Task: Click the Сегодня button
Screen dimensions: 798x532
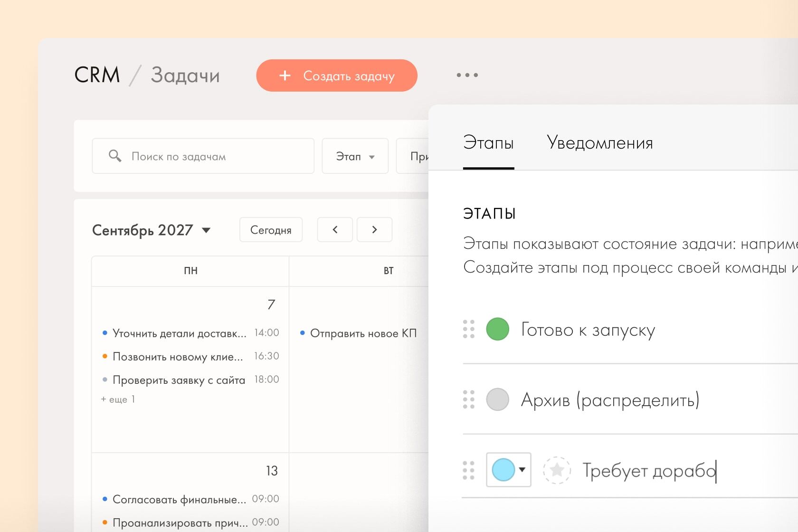Action: 271,230
